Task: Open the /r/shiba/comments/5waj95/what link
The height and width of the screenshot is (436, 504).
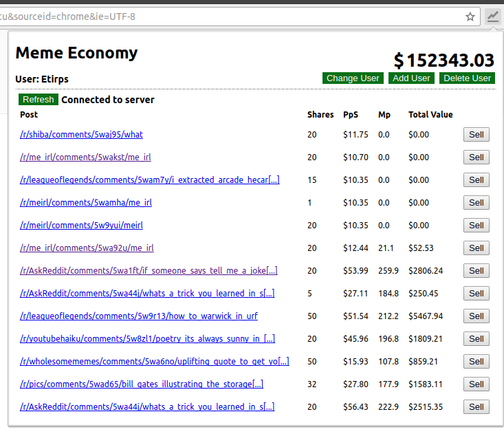Action: pyautogui.click(x=81, y=134)
